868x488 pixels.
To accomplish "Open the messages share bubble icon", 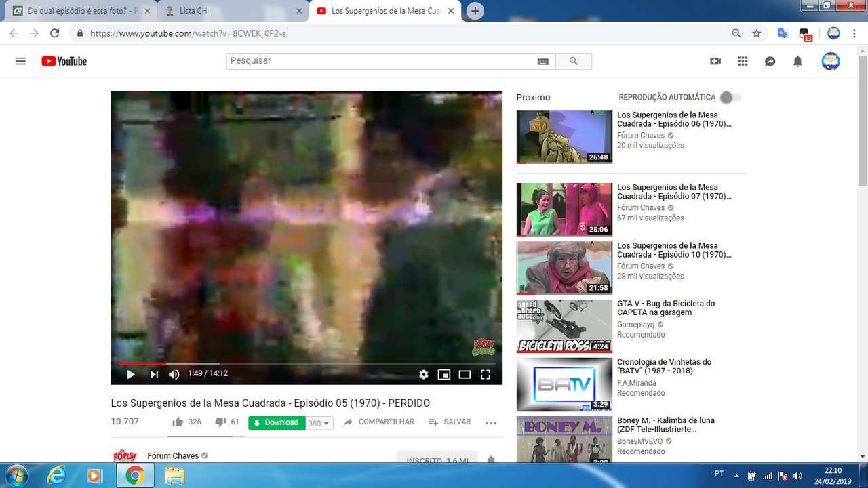I will point(770,61).
